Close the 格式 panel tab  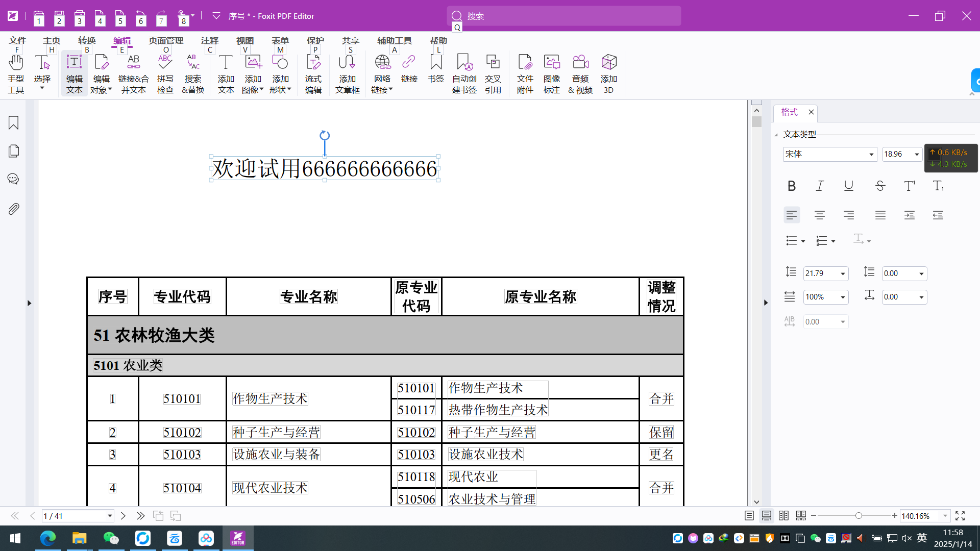811,112
